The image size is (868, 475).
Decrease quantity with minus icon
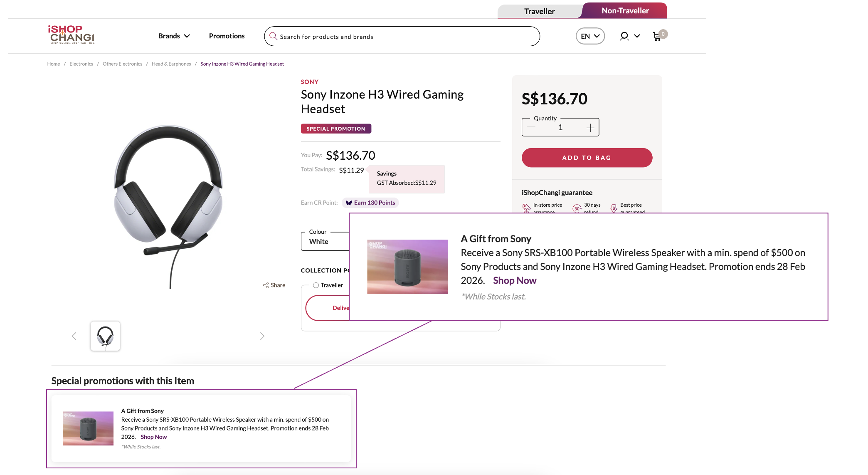pos(531,128)
